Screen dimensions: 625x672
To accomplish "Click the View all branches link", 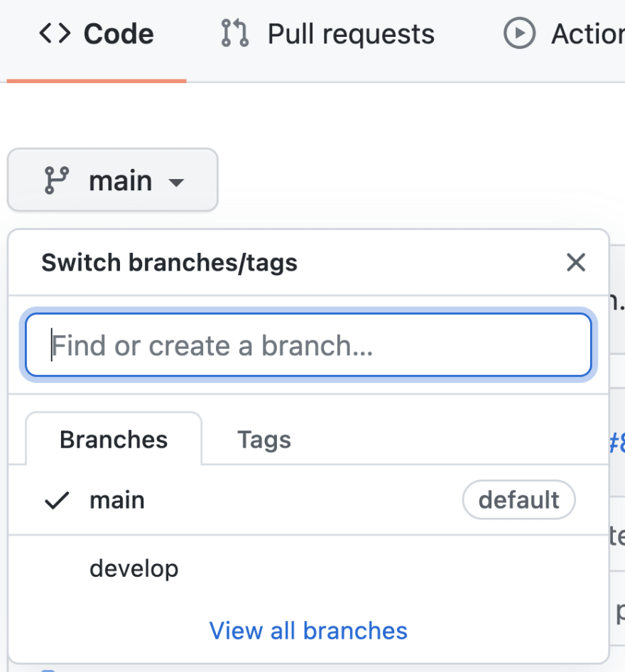I will click(x=308, y=630).
